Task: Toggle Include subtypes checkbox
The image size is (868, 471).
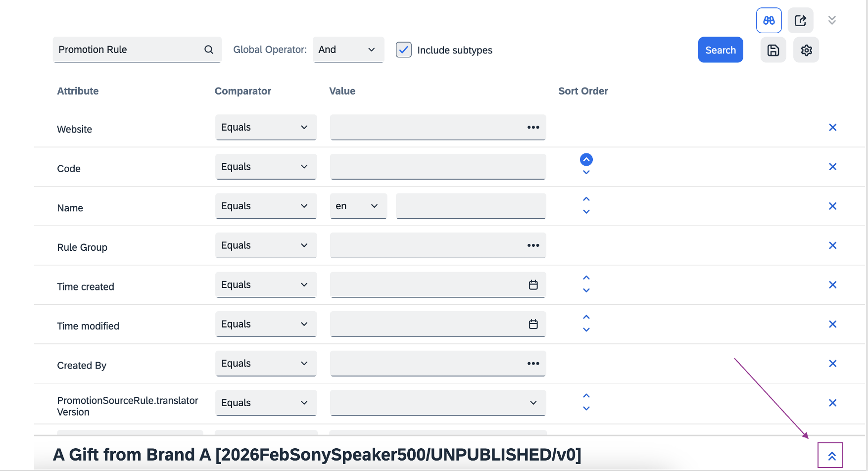Action: click(x=404, y=50)
